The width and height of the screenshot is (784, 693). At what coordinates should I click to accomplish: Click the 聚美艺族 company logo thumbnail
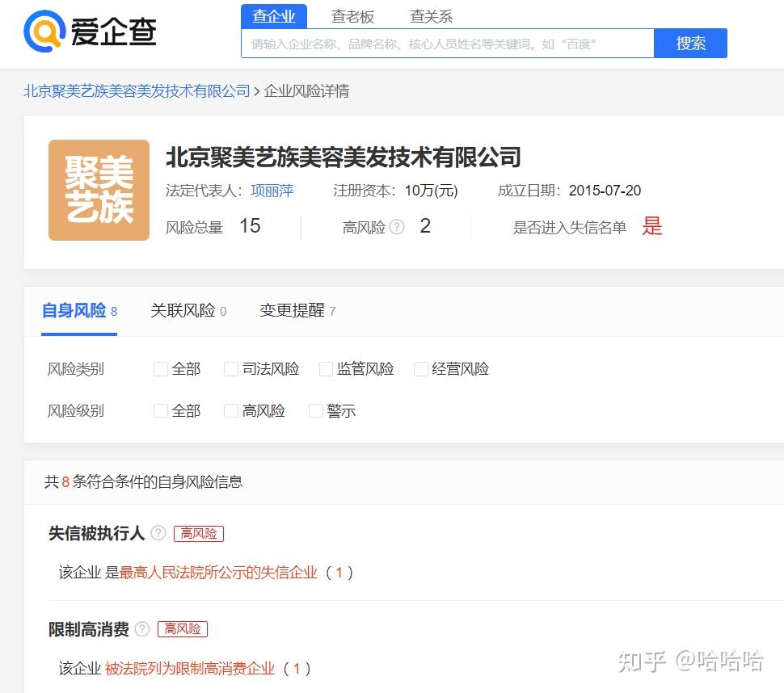point(99,190)
